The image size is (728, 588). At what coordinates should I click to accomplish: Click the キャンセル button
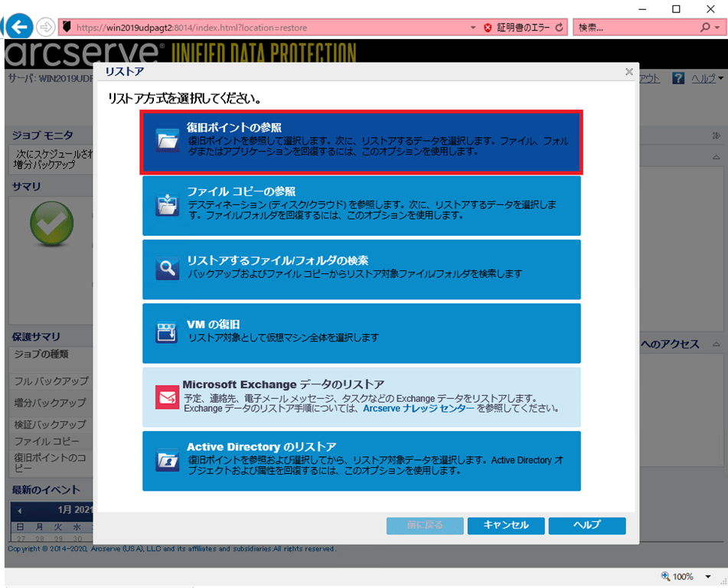[x=506, y=525]
